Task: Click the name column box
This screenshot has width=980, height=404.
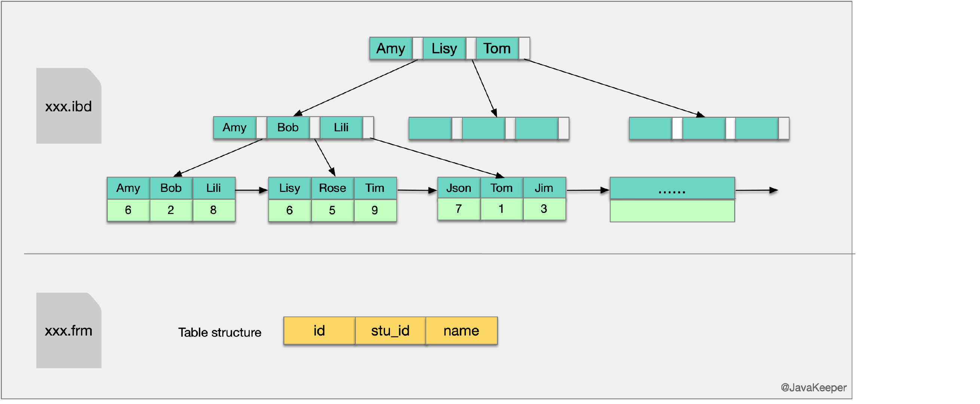Action: [x=461, y=331]
